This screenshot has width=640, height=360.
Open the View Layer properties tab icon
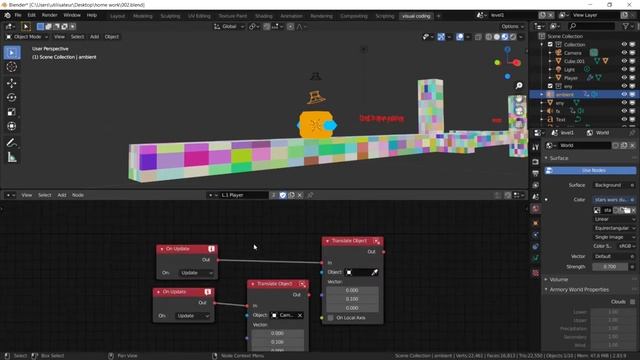click(x=536, y=185)
